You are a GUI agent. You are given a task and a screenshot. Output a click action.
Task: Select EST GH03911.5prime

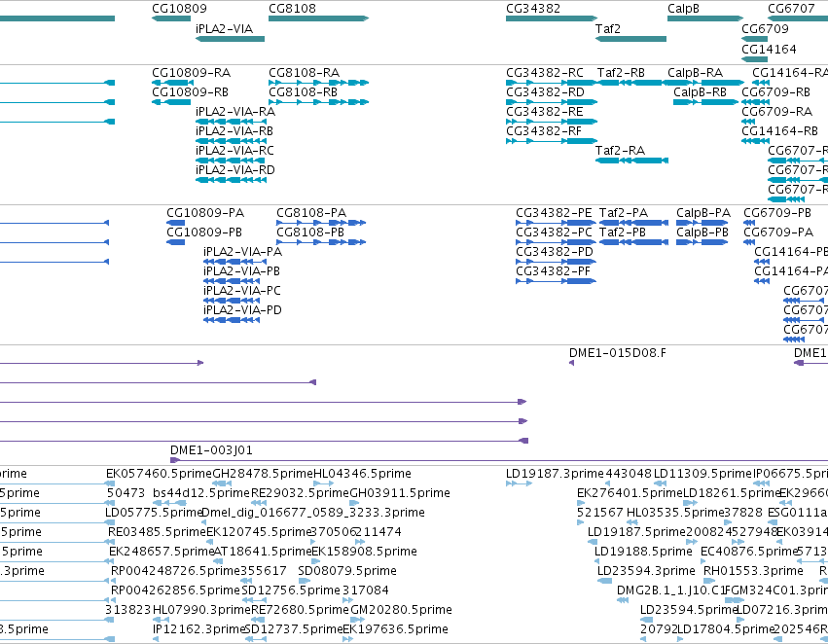(354, 503)
